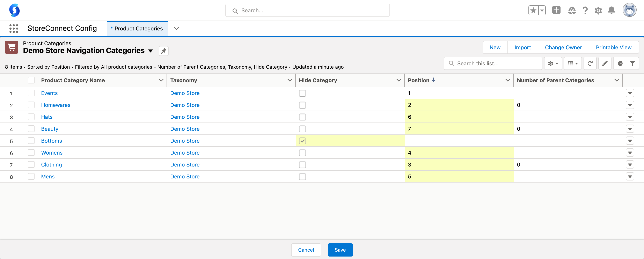The height and width of the screenshot is (259, 644).
Task: Pin the Demo Store Navigation Categories list view
Action: (163, 51)
